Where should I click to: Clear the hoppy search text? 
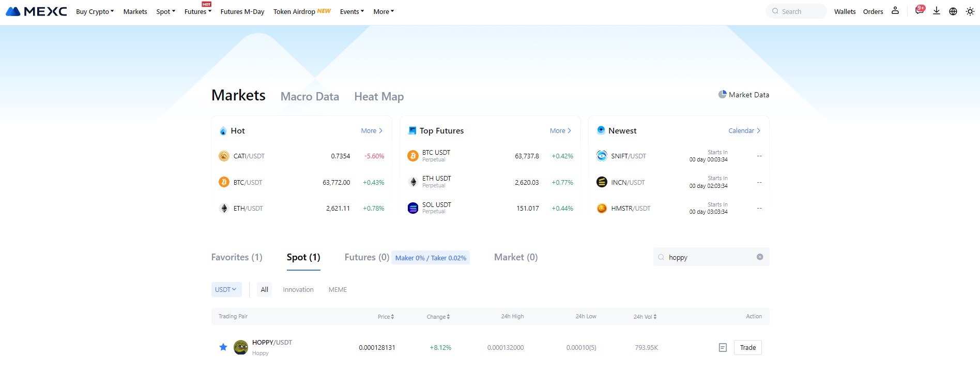tap(760, 257)
